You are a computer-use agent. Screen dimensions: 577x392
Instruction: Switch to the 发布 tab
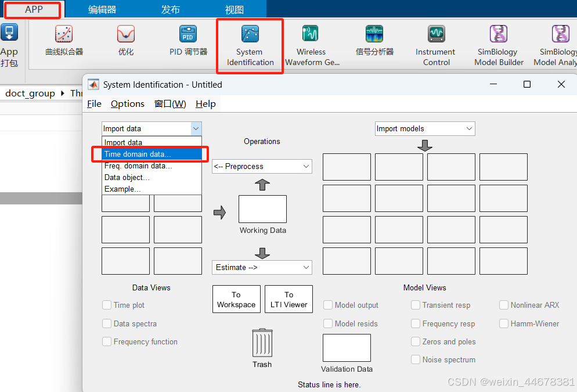coord(171,9)
